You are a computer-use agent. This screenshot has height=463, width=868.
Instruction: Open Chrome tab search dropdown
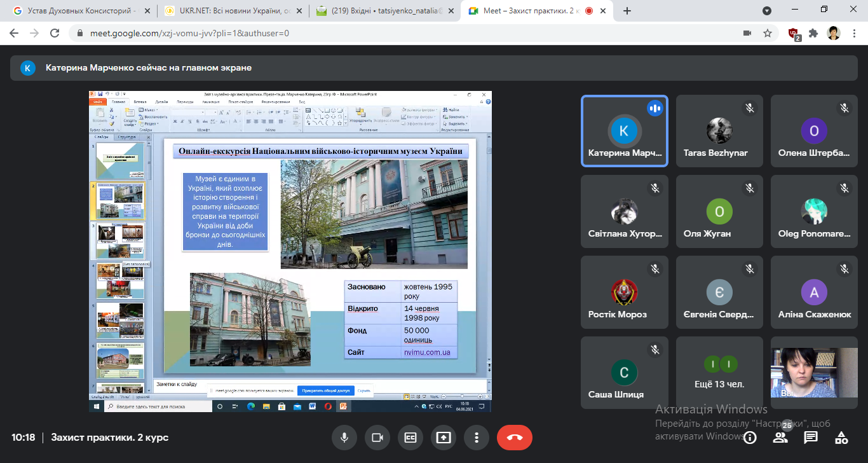[767, 11]
